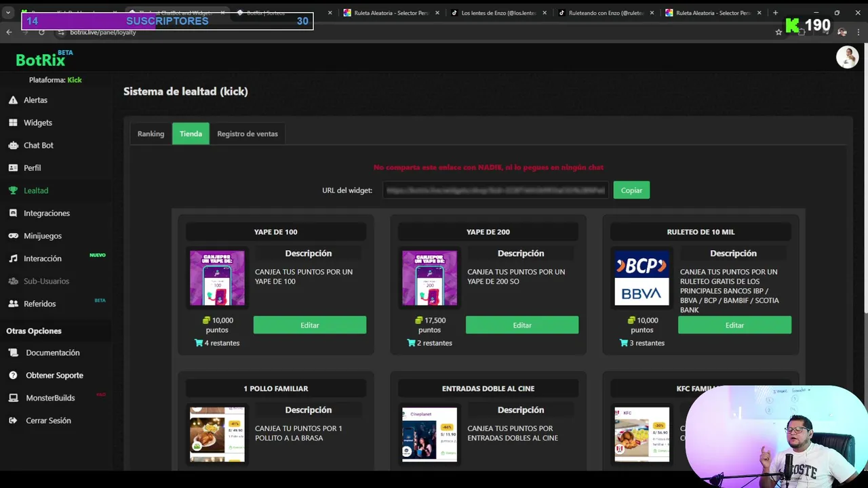Click the widget URL field
The height and width of the screenshot is (488, 868).
pos(496,190)
